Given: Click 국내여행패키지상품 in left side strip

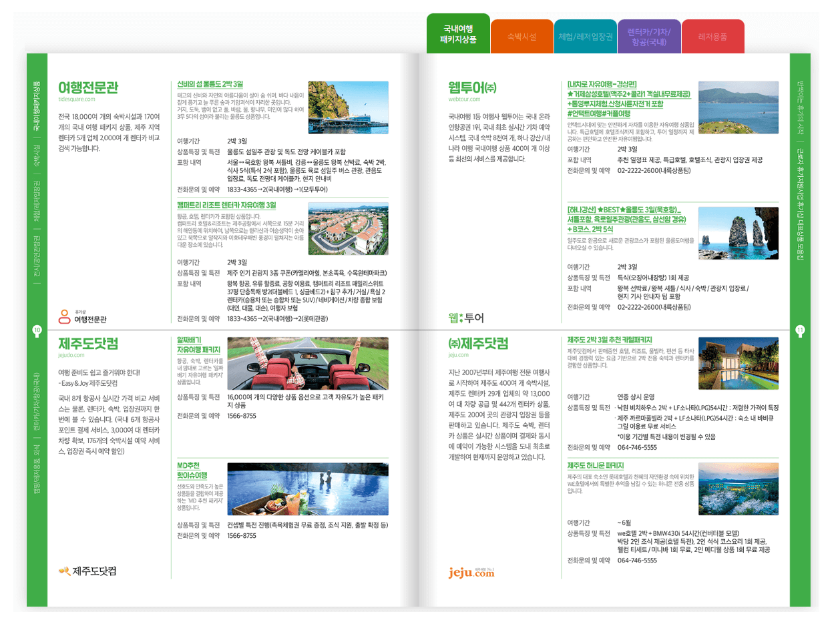Looking at the screenshot, I should coord(37,105).
